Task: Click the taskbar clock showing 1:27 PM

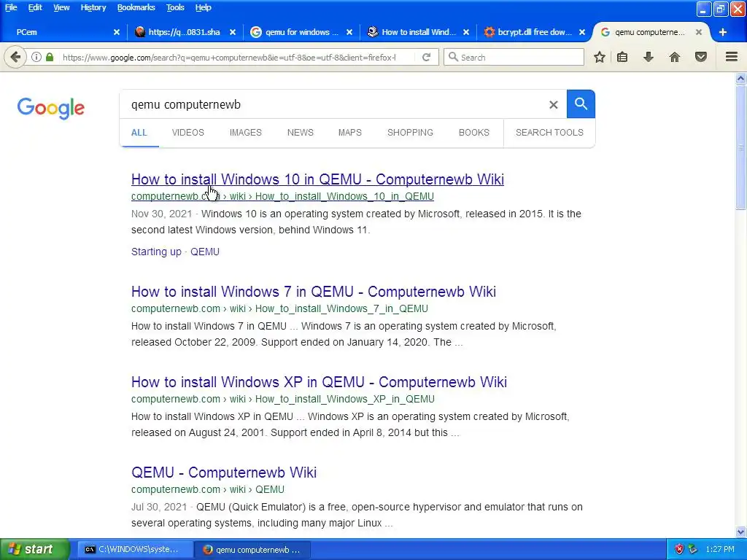Action: (720, 549)
